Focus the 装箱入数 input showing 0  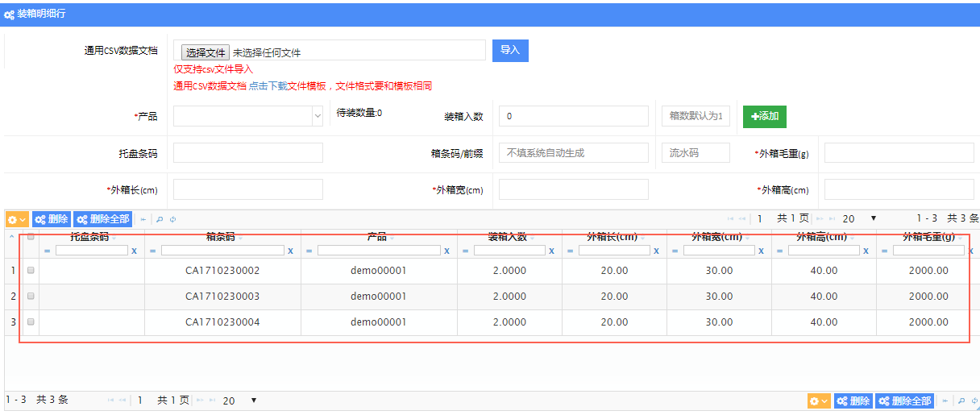pyautogui.click(x=574, y=116)
